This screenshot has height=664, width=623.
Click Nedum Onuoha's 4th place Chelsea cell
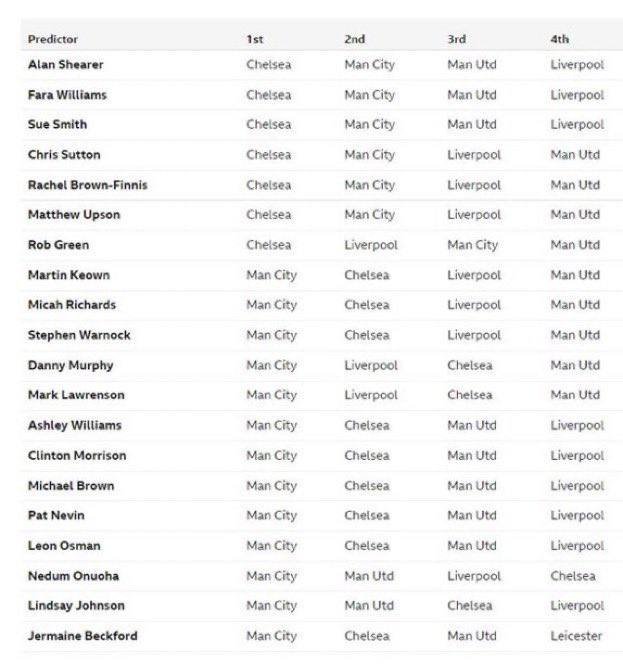pyautogui.click(x=573, y=576)
